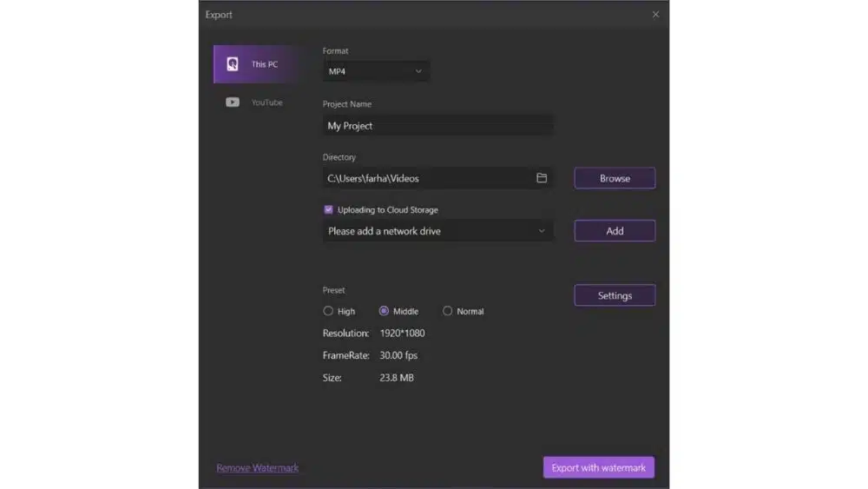The image size is (868, 489).
Task: Click the Directory path text field
Action: point(425,178)
